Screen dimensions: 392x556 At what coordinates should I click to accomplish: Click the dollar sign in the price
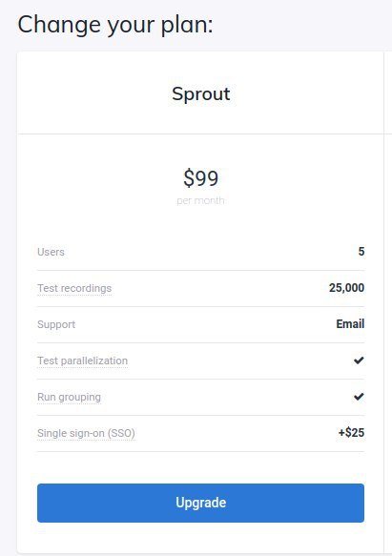tap(189, 178)
